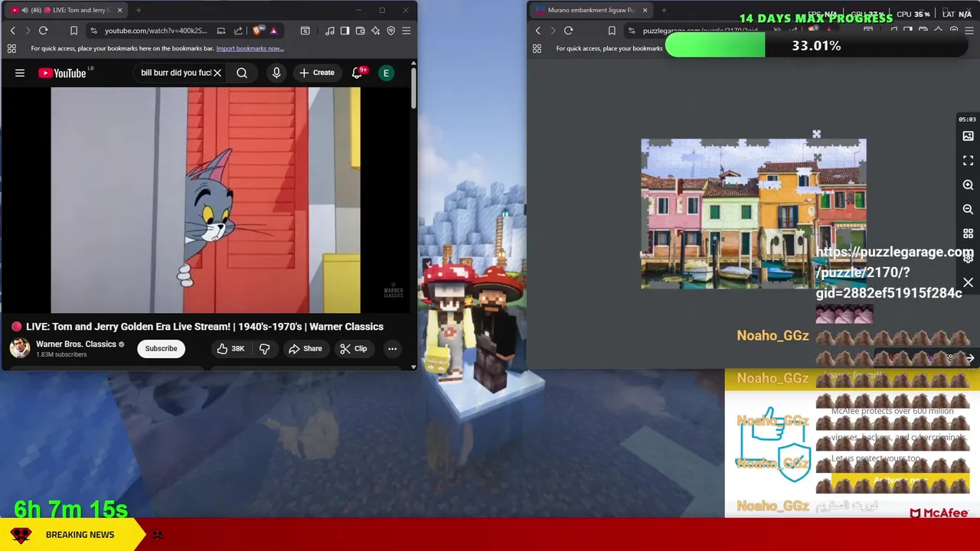This screenshot has height=551, width=980.
Task: Clear the YouTube search text
Action: coord(217,73)
